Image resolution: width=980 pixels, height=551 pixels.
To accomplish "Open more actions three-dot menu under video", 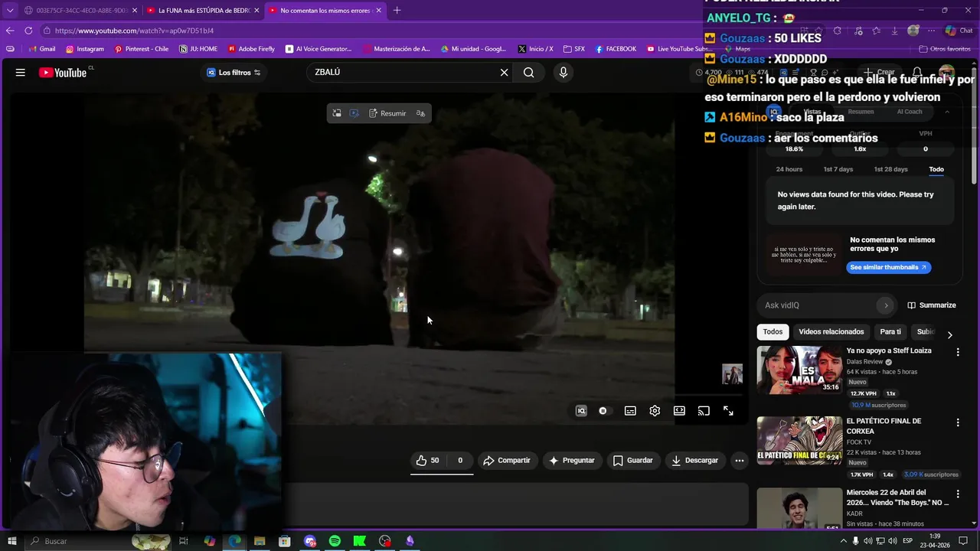I will pyautogui.click(x=739, y=461).
